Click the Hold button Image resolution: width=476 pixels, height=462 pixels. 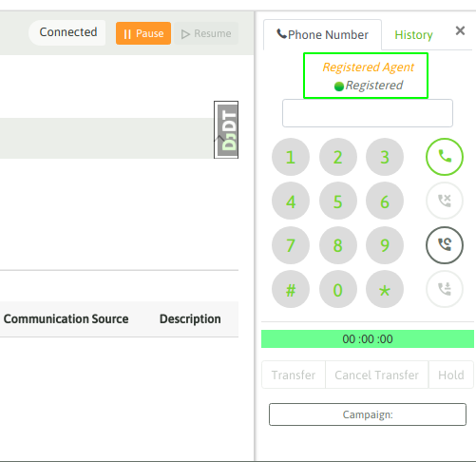pyautogui.click(x=451, y=375)
